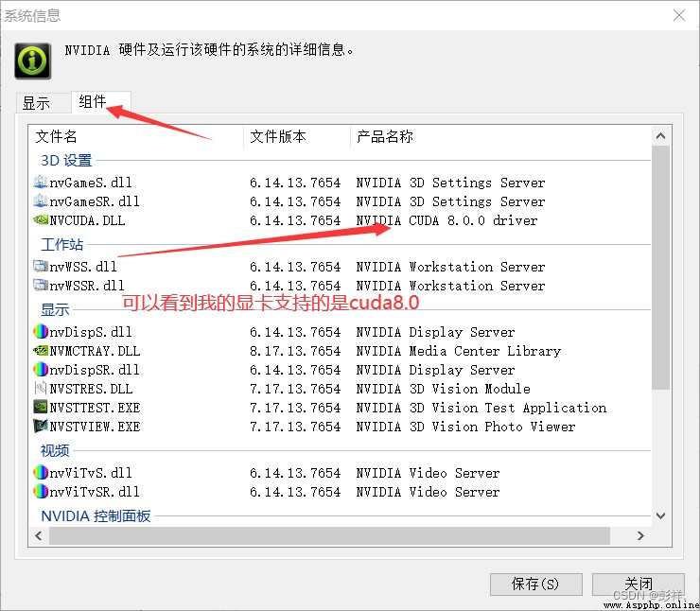Click the 视频 group header

(x=55, y=451)
